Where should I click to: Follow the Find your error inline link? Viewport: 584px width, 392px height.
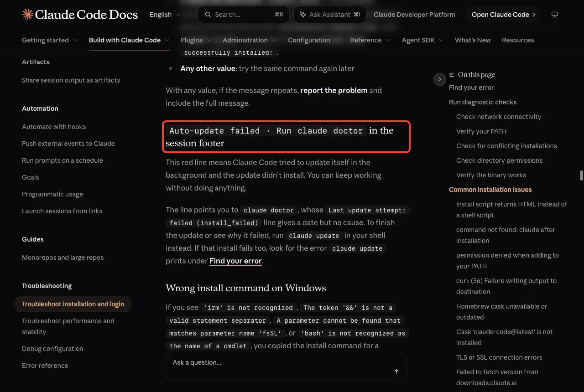[235, 261]
